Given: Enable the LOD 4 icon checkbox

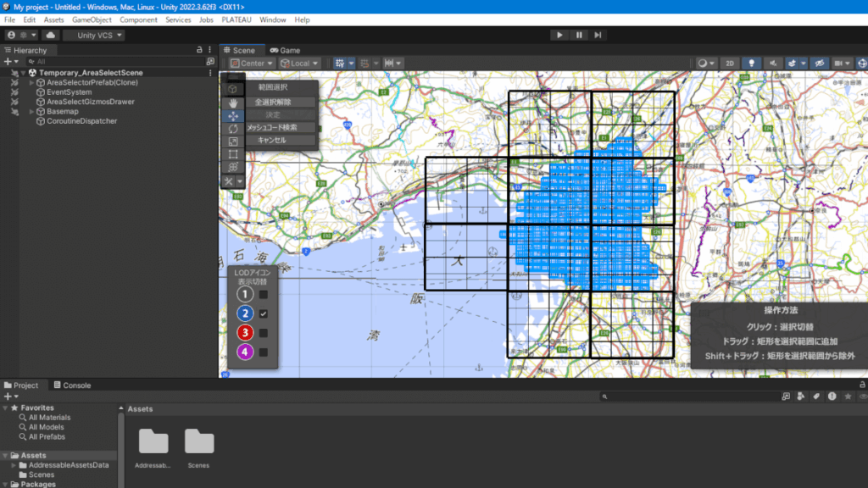Looking at the screenshot, I should pyautogui.click(x=264, y=352).
